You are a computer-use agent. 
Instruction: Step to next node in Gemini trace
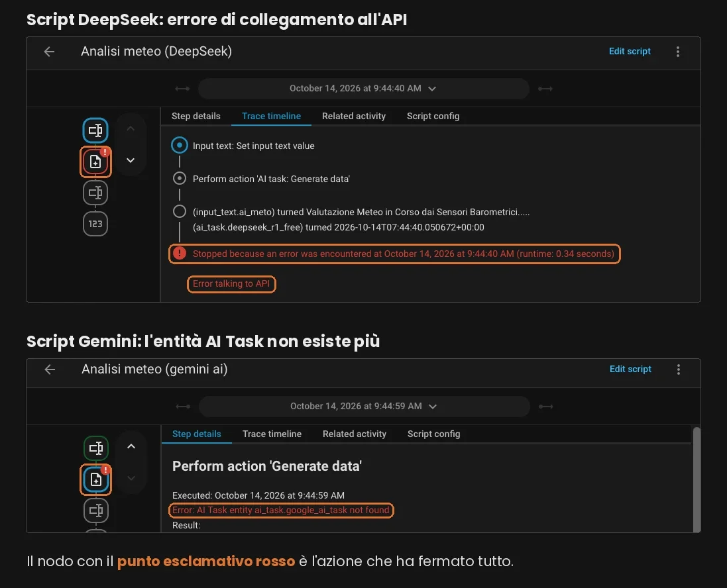[x=131, y=477]
